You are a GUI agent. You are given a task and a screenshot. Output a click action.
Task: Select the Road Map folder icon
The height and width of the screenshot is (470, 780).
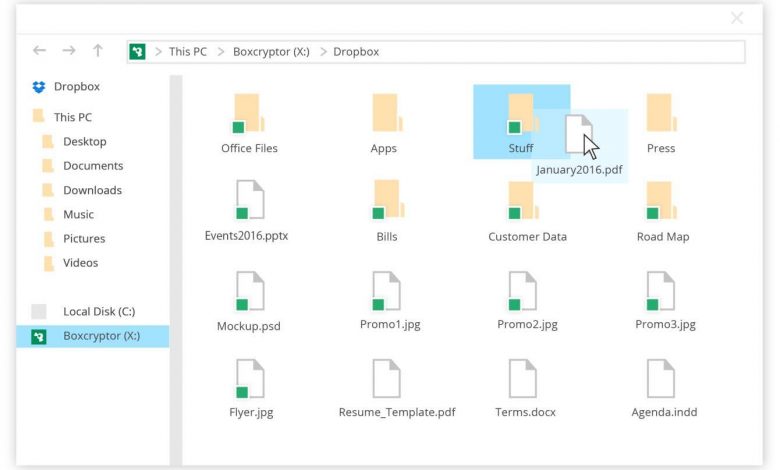pos(661,200)
